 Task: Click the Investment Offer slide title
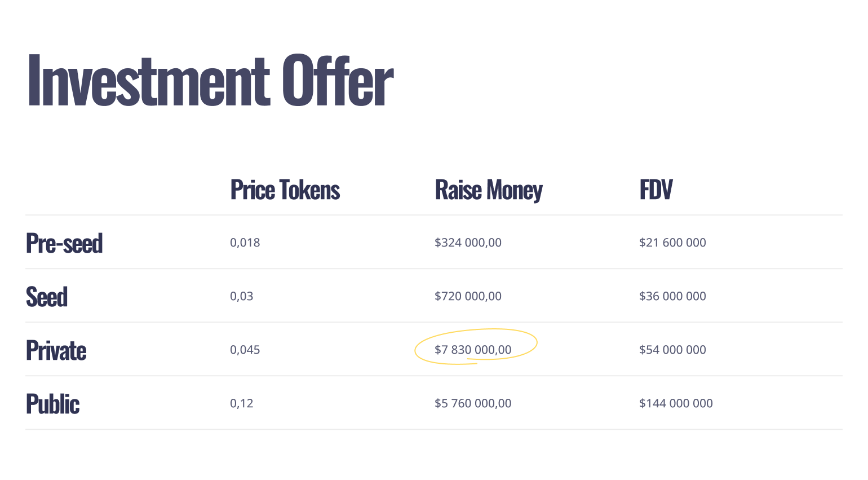pyautogui.click(x=210, y=80)
